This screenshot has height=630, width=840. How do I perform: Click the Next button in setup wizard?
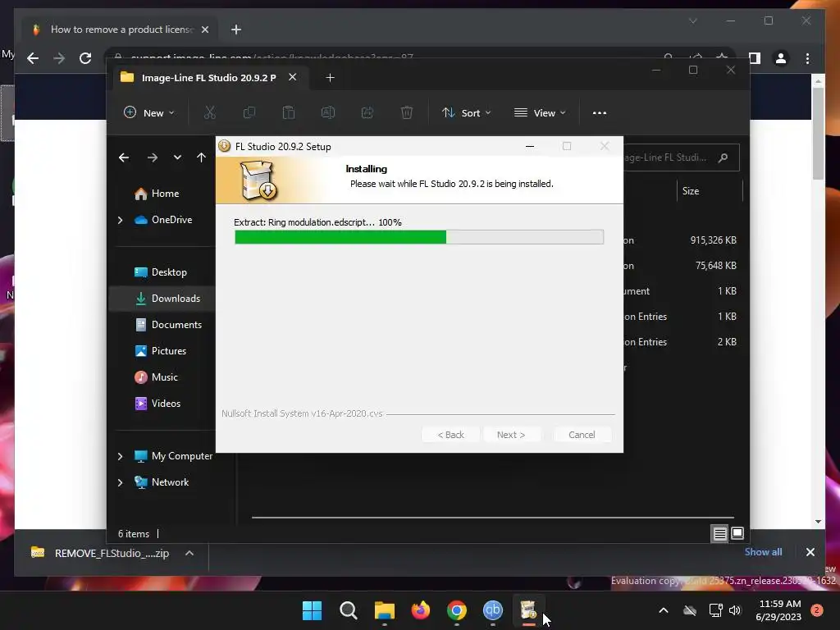click(x=511, y=435)
